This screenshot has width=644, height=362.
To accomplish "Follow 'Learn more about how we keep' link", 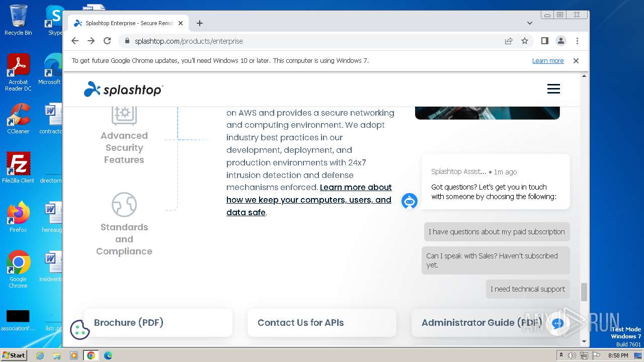I will tap(309, 200).
